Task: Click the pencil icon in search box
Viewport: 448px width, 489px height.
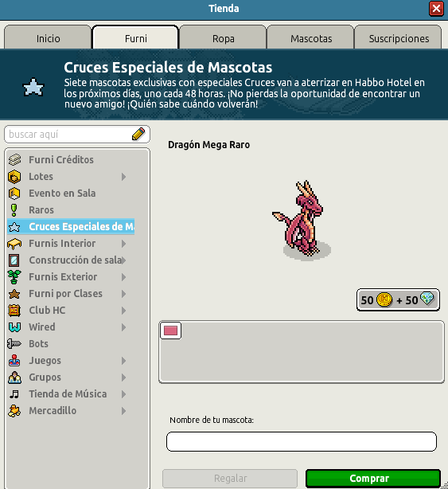Action: pos(138,134)
